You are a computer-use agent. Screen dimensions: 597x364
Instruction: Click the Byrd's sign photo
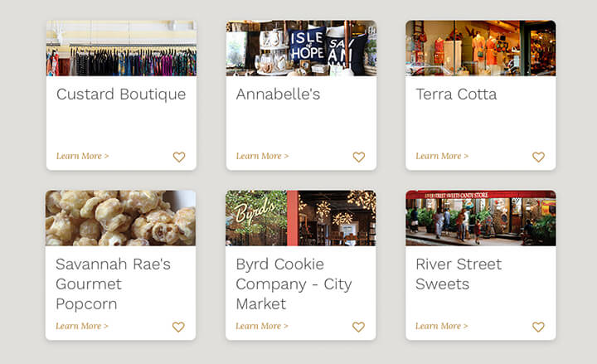coord(301,218)
